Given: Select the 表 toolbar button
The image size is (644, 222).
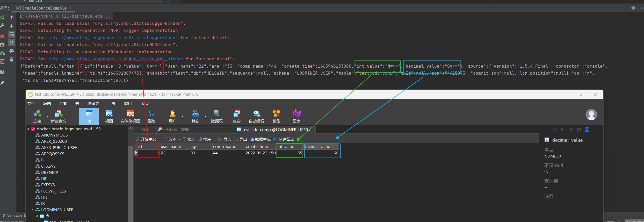Looking at the screenshot, I should pyautogui.click(x=89, y=116).
